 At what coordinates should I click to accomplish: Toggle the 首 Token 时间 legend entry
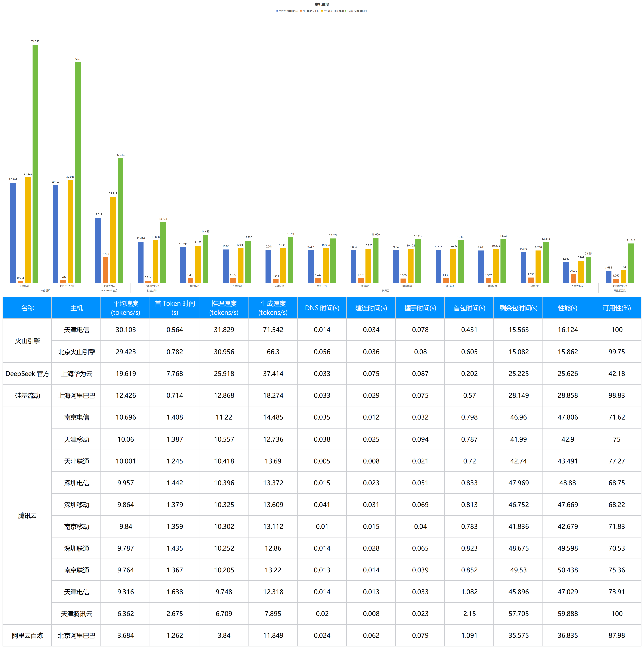[311, 11]
